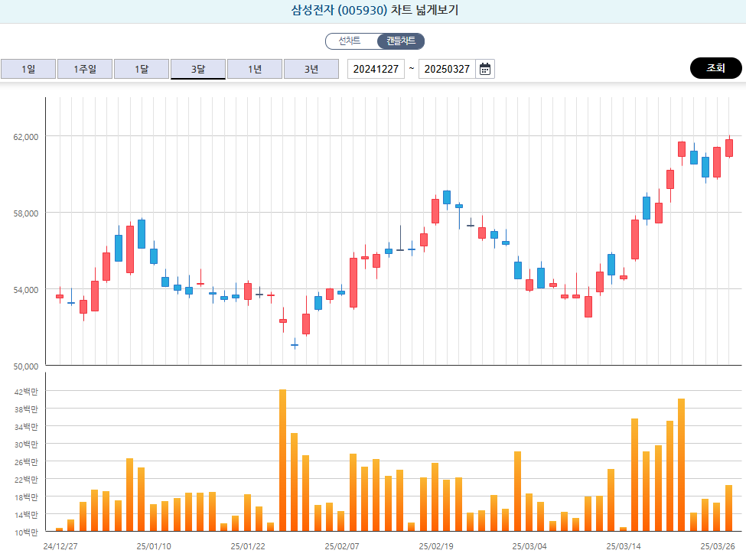The height and width of the screenshot is (560, 746).
Task: Click the 25/03/04 date axis label
Action: pos(529,546)
